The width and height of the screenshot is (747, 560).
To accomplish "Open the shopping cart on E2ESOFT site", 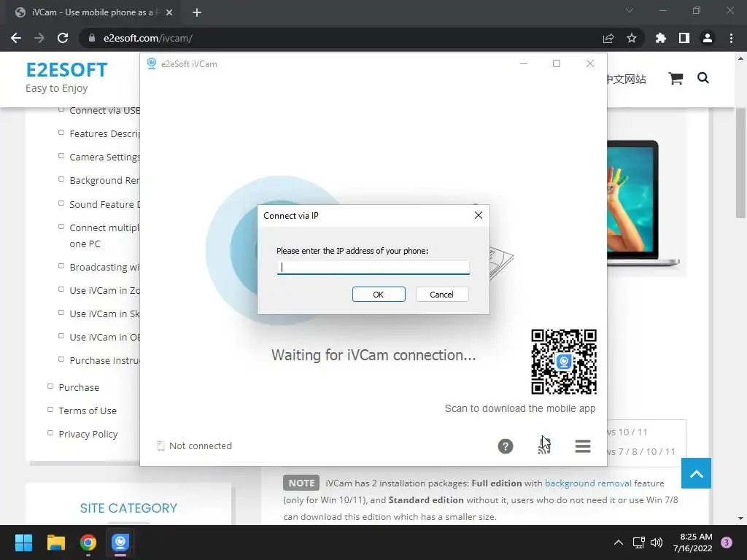I will (676, 79).
